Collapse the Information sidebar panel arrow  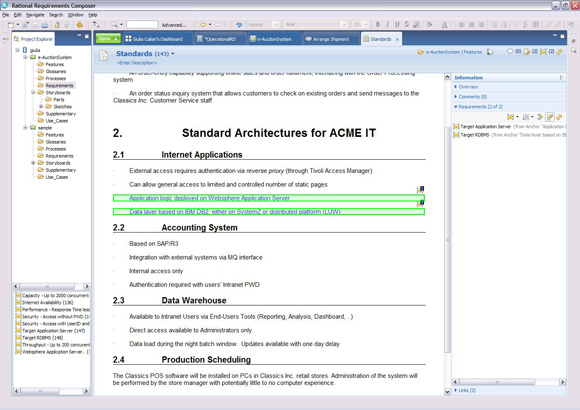[561, 77]
